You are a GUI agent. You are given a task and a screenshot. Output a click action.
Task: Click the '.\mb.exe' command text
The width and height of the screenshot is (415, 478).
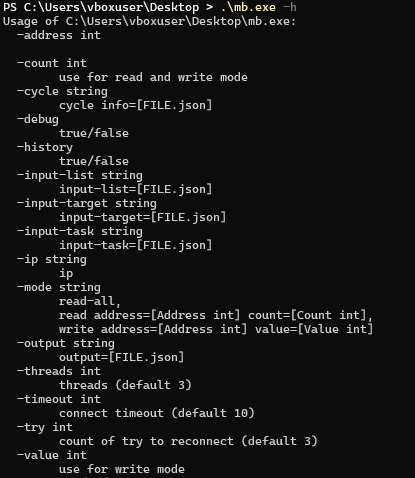248,7
